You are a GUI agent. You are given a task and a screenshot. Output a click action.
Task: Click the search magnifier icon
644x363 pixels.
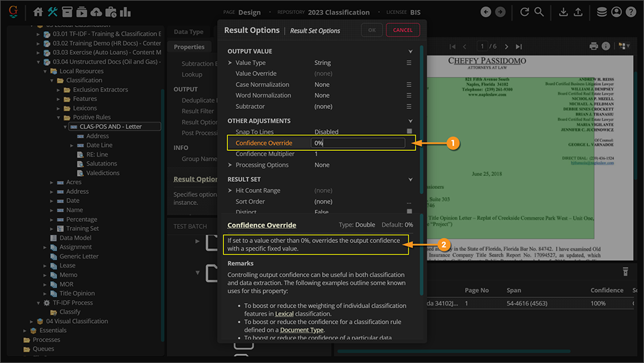pos(539,12)
